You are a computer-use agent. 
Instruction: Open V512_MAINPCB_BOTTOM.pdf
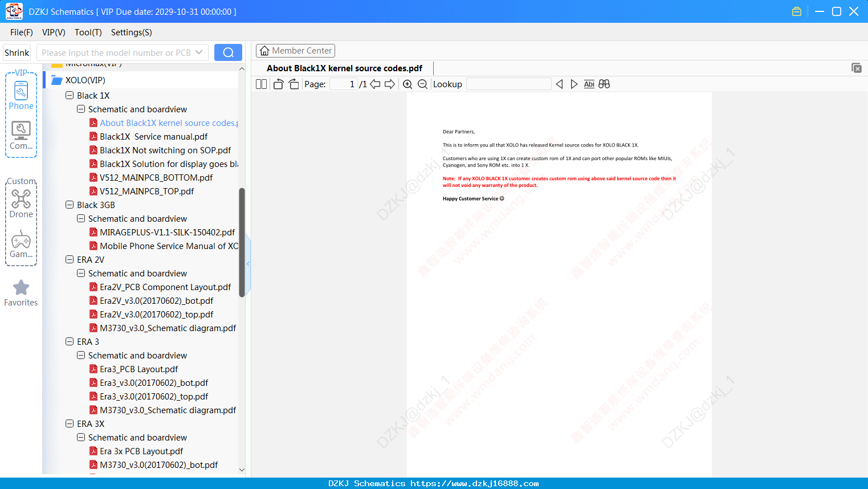point(156,178)
